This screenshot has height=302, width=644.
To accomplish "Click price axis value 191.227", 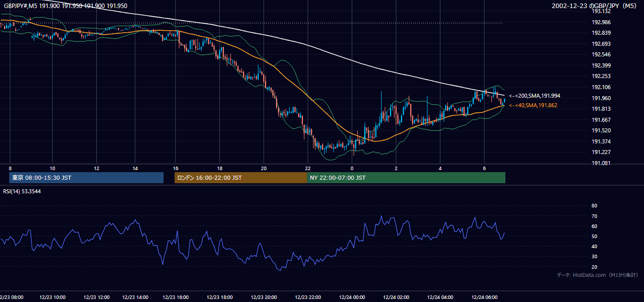I will coord(601,152).
